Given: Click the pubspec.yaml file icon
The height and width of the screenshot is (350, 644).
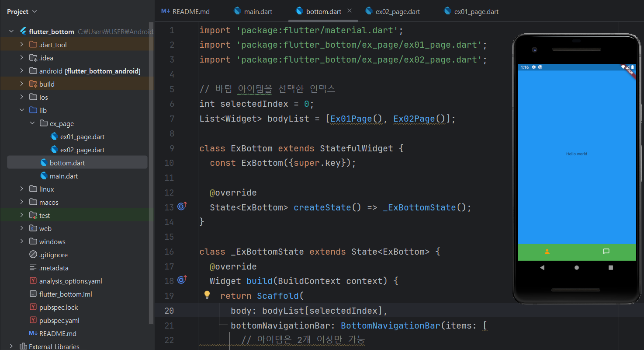Looking at the screenshot, I should pyautogui.click(x=33, y=320).
